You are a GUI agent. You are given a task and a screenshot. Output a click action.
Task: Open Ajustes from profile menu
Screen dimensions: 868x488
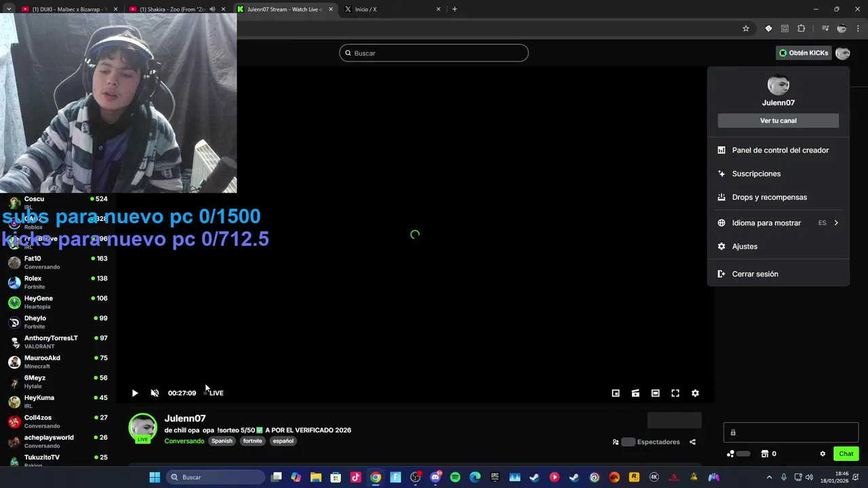tap(778, 247)
